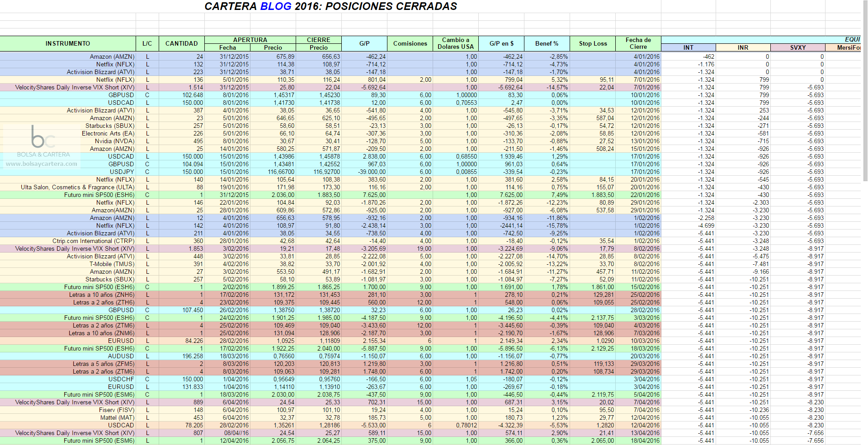The width and height of the screenshot is (868, 445).
Task: Select the Ctrip.com International (CTRP) cell
Action: (68, 241)
